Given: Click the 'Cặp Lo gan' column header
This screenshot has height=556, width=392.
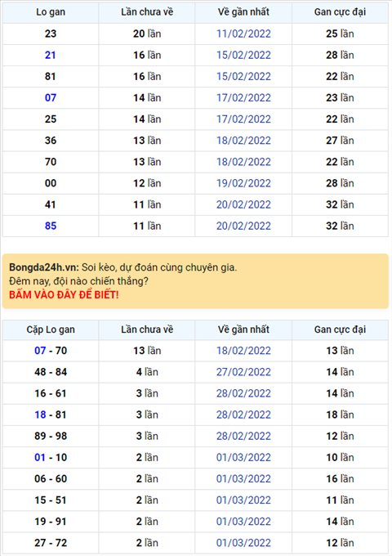Looking at the screenshot, I should (51, 330).
